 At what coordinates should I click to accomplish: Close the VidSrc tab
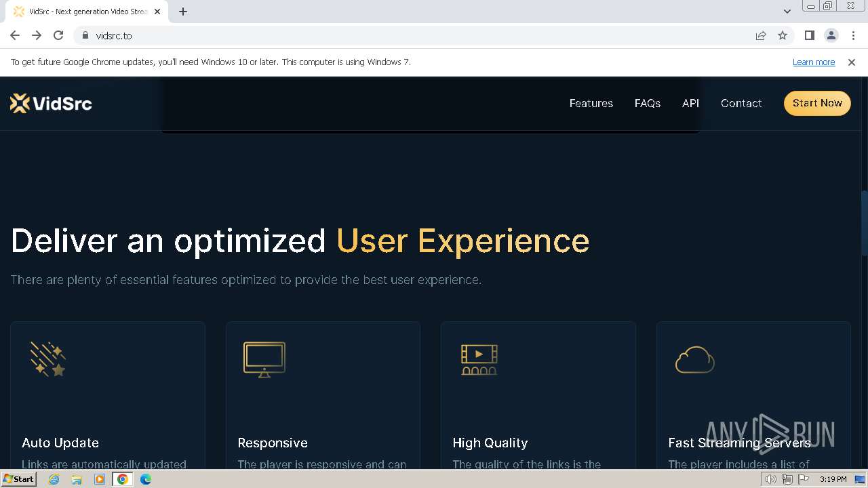click(x=157, y=12)
